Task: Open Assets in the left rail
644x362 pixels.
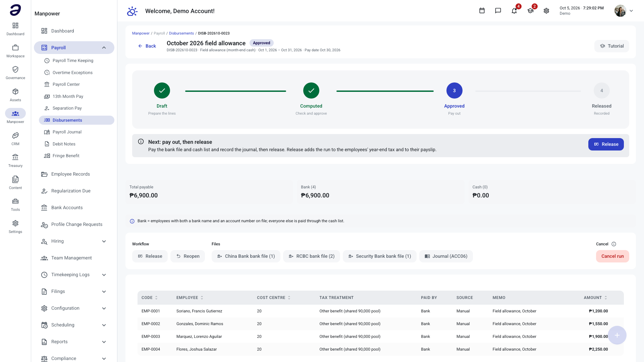Action: click(x=15, y=95)
